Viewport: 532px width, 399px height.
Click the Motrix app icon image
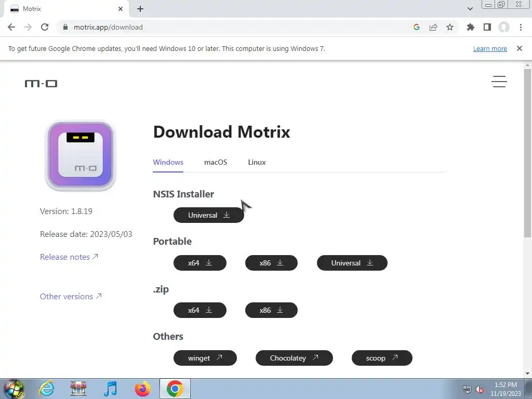pyautogui.click(x=81, y=155)
